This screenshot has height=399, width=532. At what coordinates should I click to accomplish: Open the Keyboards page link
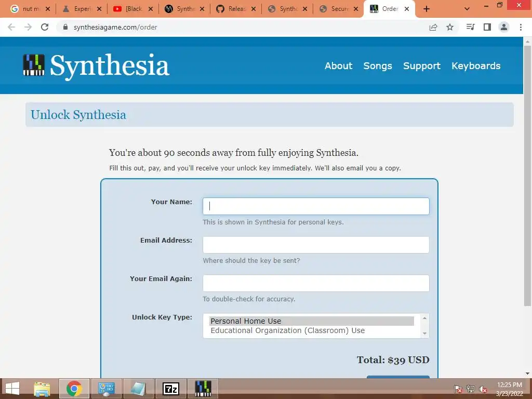point(476,66)
